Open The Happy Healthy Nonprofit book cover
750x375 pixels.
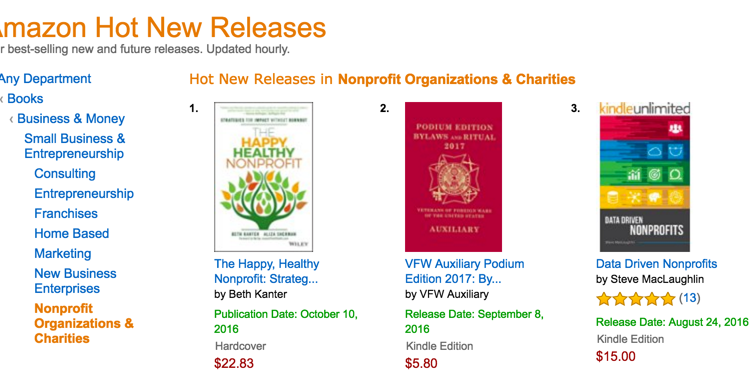pos(264,177)
